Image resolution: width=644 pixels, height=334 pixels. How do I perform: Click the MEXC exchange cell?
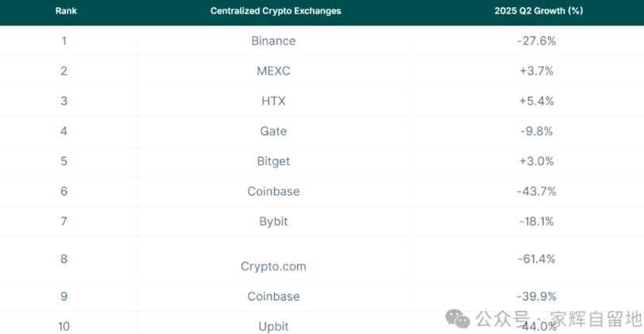click(x=273, y=71)
